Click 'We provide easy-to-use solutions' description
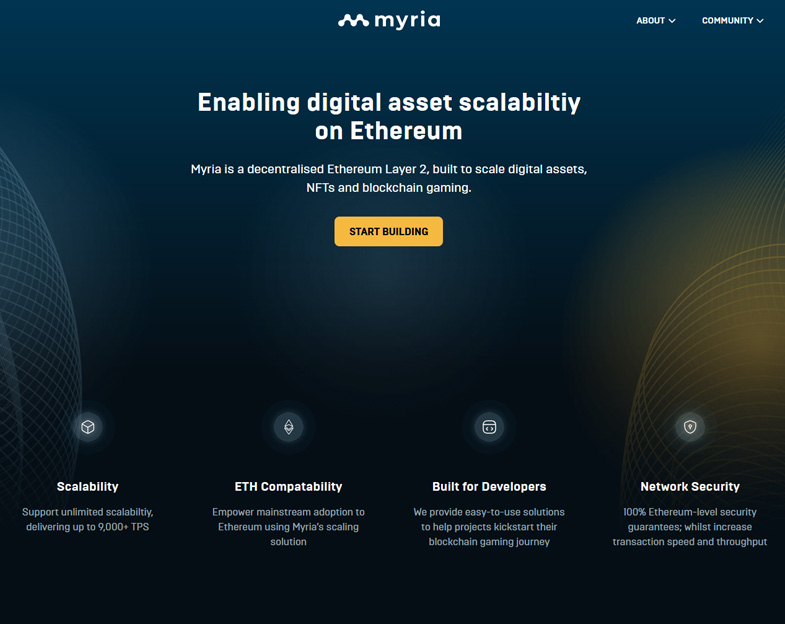Screen dimensions: 785x624 [x=489, y=527]
